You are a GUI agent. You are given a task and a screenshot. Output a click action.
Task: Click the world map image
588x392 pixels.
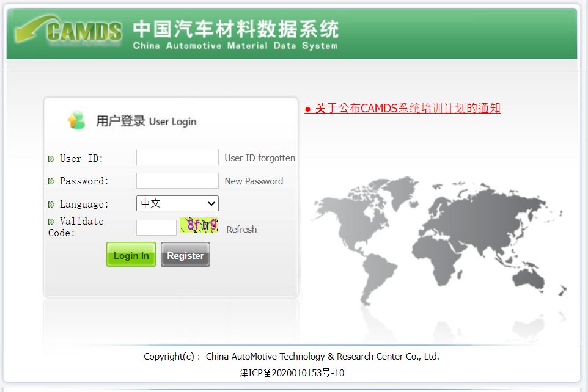[438, 240]
